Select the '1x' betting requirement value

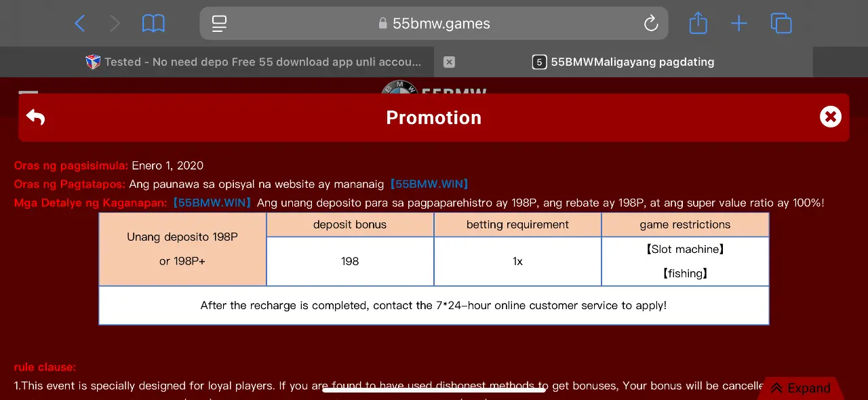click(x=517, y=261)
